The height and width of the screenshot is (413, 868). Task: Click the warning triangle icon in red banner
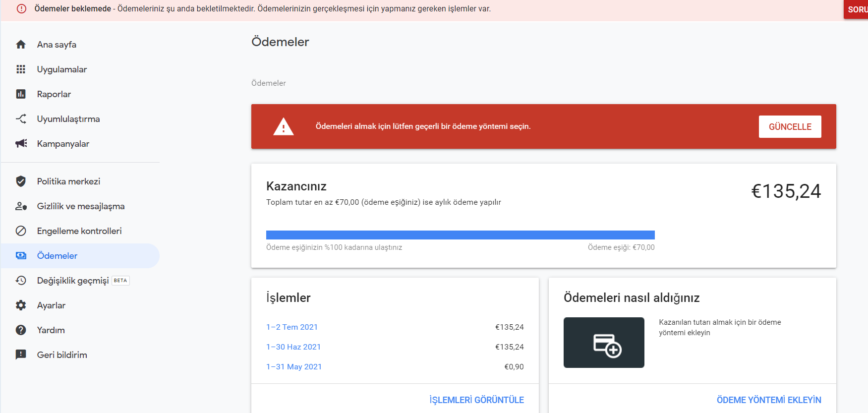(284, 127)
